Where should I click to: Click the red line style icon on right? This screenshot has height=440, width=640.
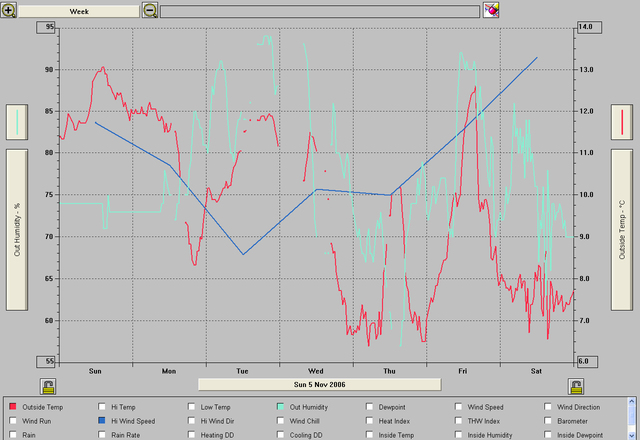(623, 122)
